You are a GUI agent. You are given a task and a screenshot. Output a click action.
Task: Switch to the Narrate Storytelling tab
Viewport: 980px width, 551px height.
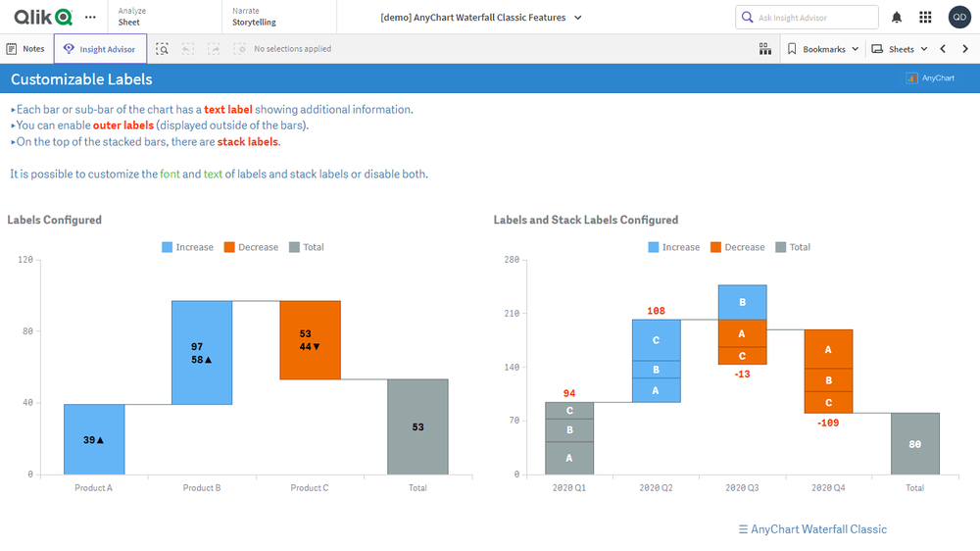[x=254, y=17]
